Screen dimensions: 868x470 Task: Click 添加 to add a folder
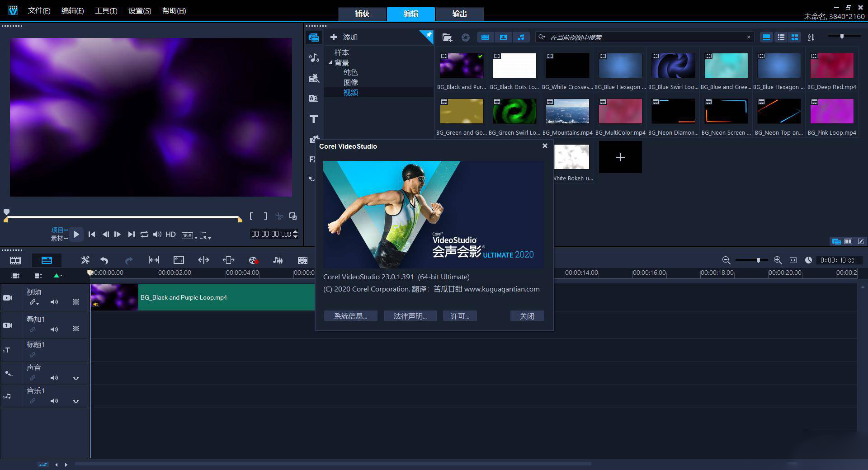[x=344, y=37]
